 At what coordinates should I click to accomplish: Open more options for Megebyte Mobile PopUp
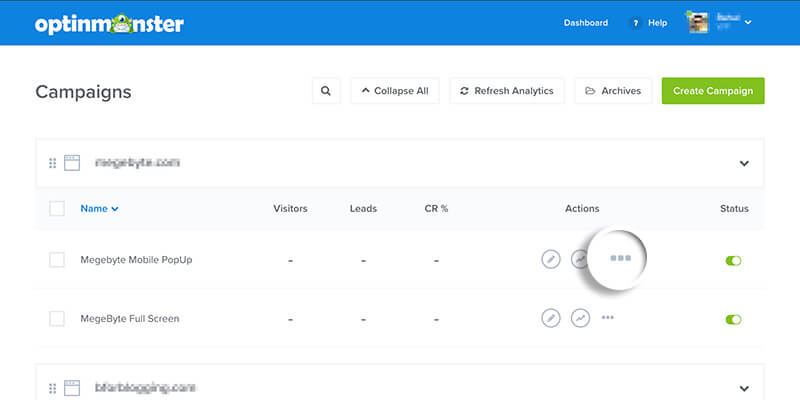click(620, 258)
